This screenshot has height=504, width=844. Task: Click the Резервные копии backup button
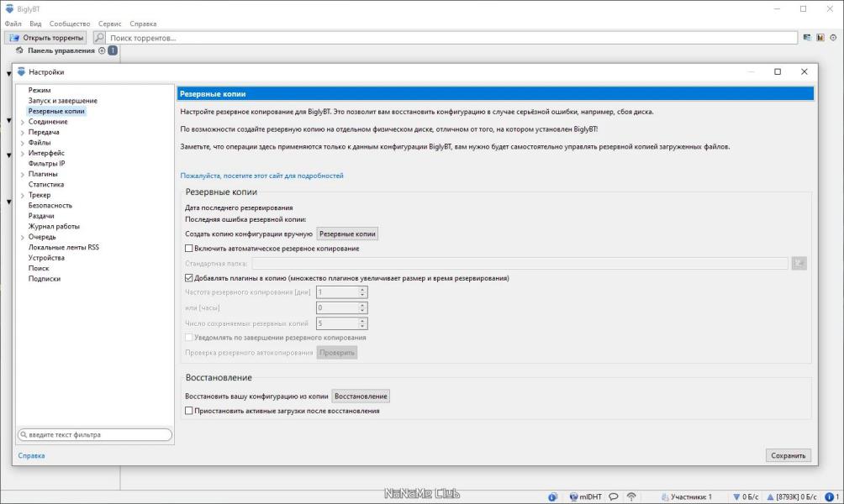pyautogui.click(x=347, y=234)
